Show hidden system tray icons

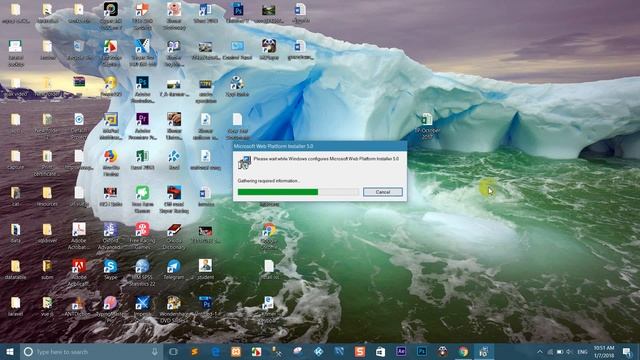coord(540,351)
